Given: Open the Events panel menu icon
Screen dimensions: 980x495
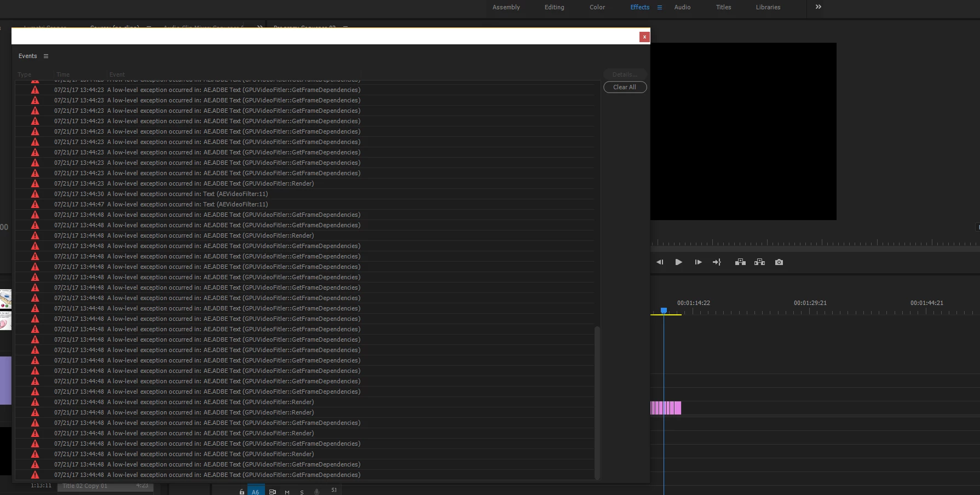Looking at the screenshot, I should 46,56.
